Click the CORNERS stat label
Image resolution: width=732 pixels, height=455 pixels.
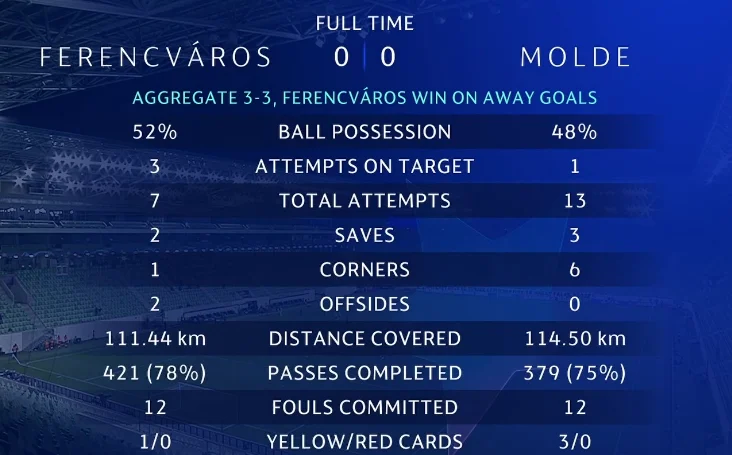click(x=365, y=270)
